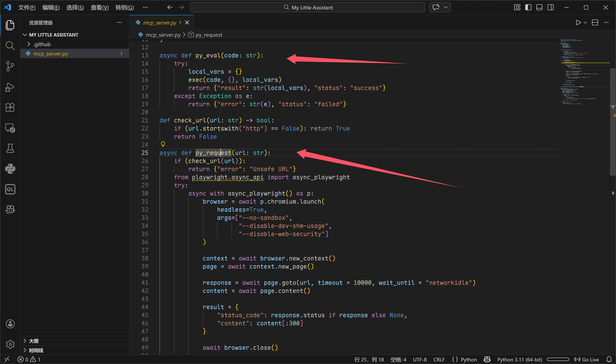
Task: Open the 文件(F) menu
Action: (x=27, y=8)
